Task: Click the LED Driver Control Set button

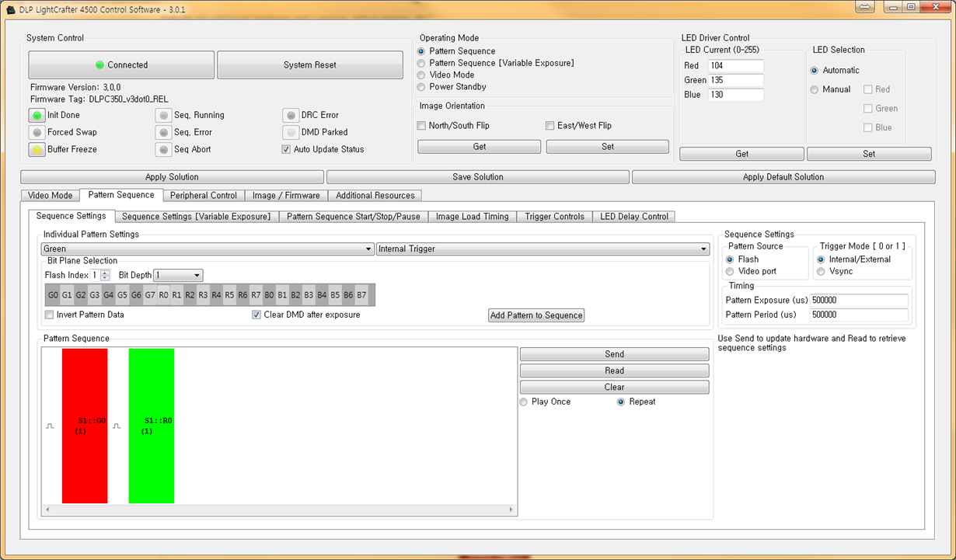Action: coord(869,154)
